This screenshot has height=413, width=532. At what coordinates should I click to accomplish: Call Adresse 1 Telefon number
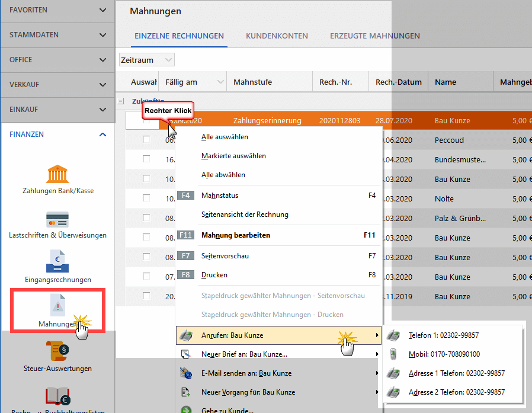tap(453, 373)
